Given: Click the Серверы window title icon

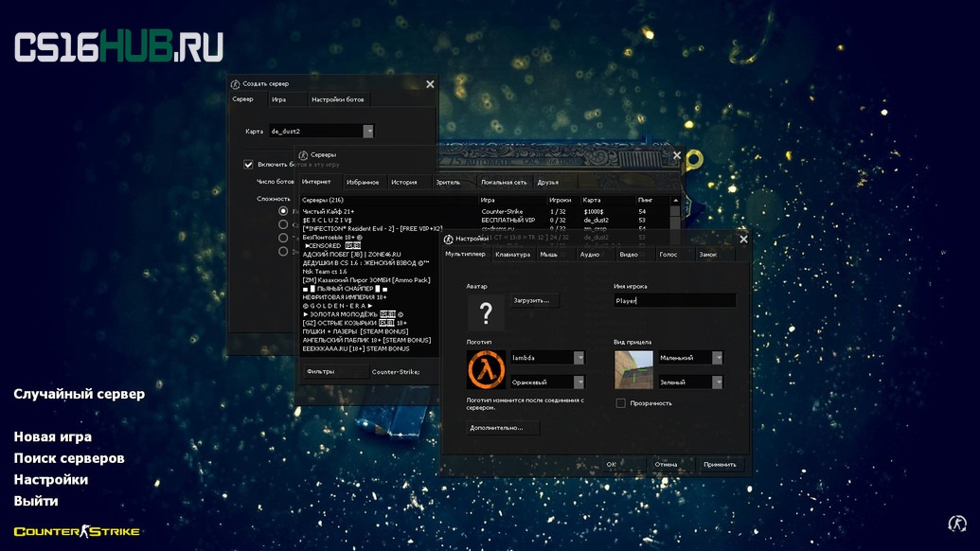Looking at the screenshot, I should pyautogui.click(x=303, y=155).
